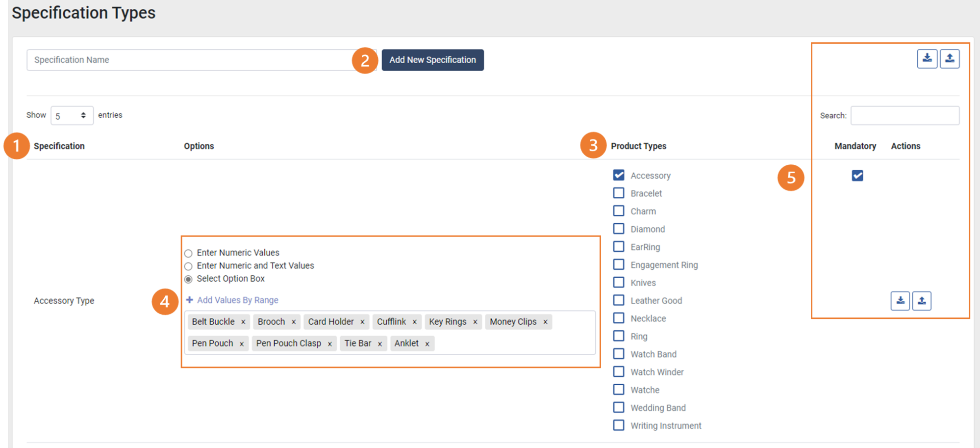Select the Enter Numeric Values radio button
Image resolution: width=980 pixels, height=448 pixels.
(188, 253)
